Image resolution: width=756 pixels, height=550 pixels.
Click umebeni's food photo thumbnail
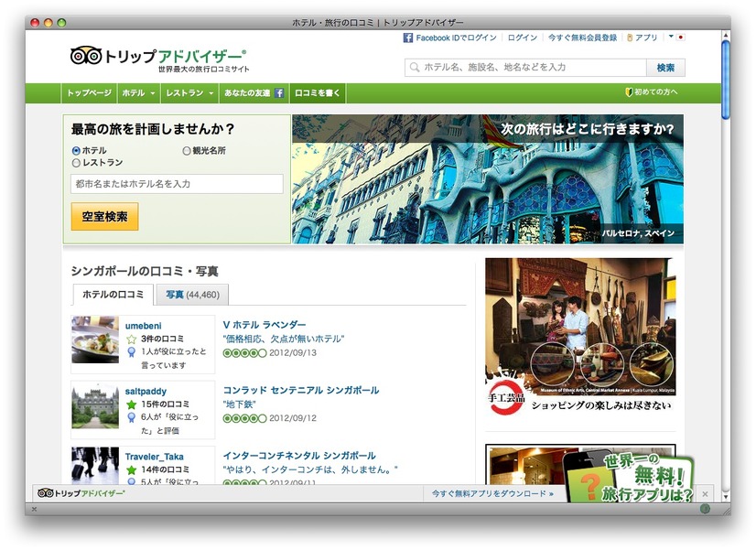click(95, 340)
